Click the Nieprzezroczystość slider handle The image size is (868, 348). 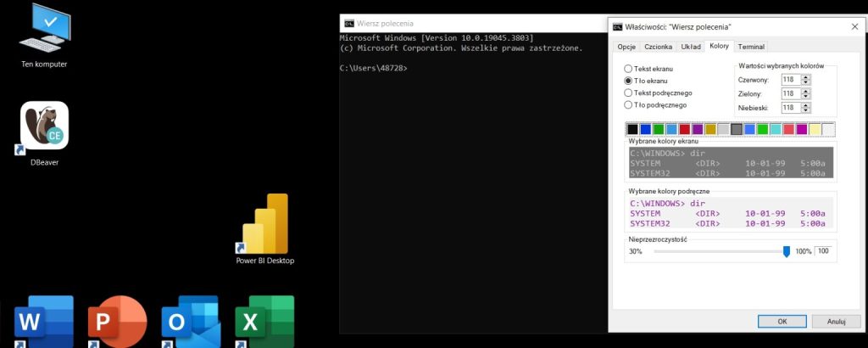[786, 251]
